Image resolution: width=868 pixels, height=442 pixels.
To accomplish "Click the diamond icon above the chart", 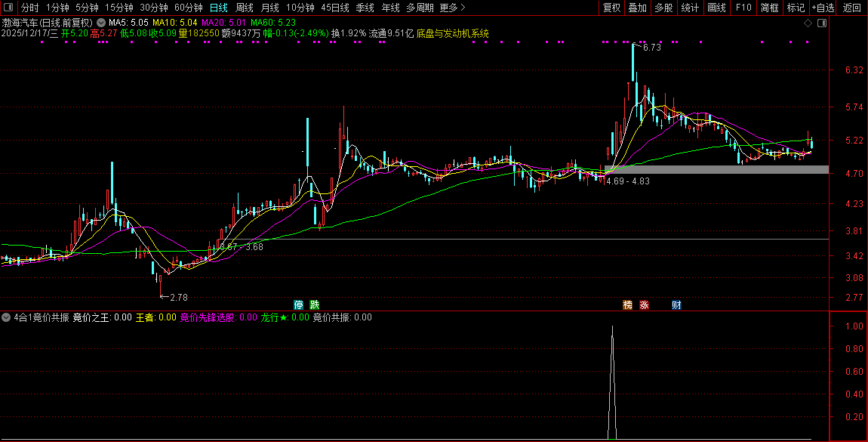I will tap(808, 23).
